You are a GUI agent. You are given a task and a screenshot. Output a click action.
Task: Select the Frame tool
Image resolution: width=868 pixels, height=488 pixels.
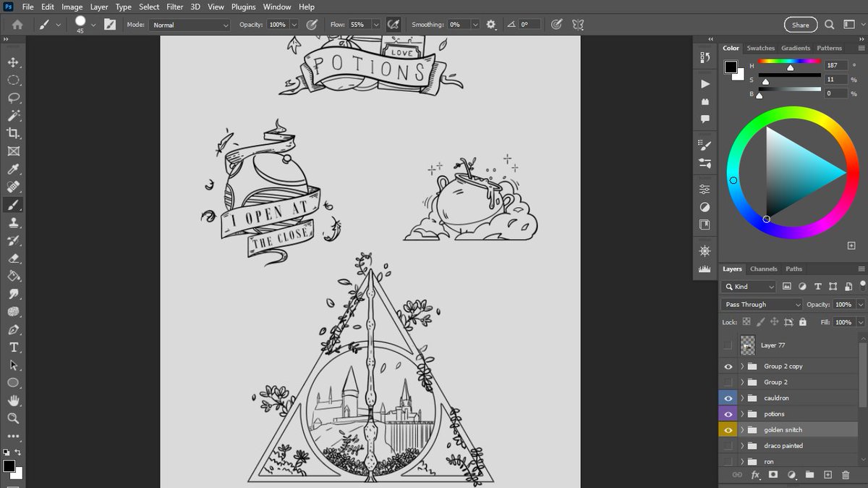click(x=13, y=151)
